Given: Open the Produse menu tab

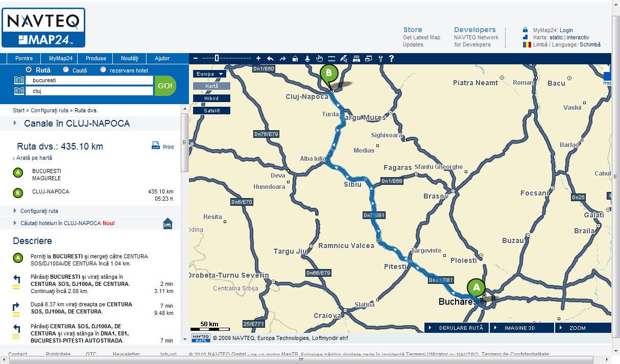Looking at the screenshot, I should click(96, 58).
